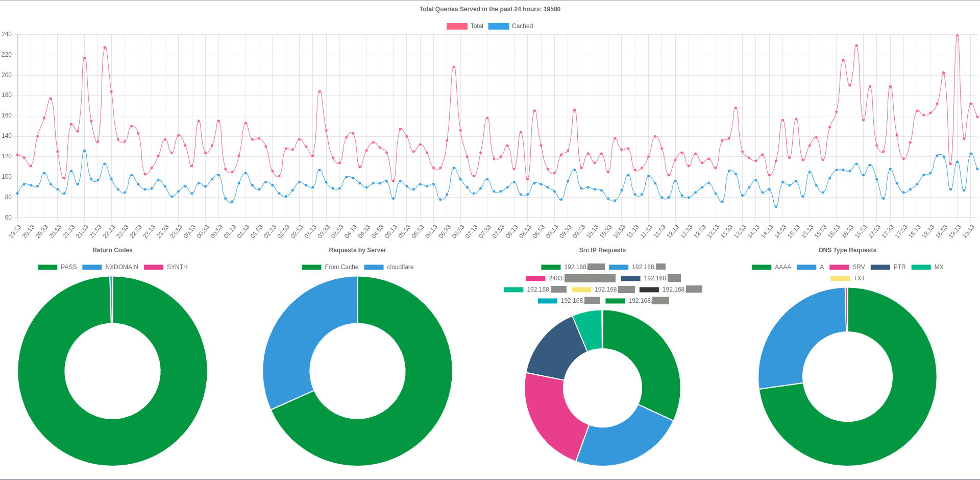Toggle the cyan 192.168 source IP legend

tap(569, 301)
